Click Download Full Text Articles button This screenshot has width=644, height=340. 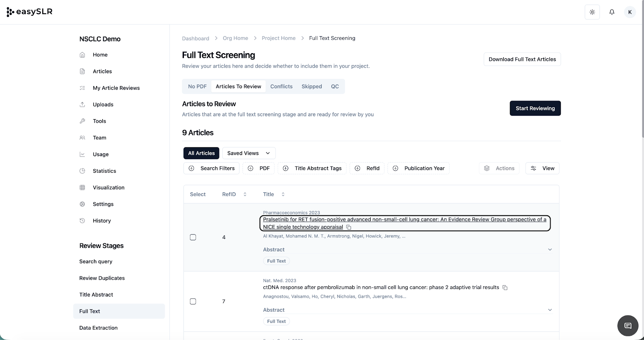522,59
